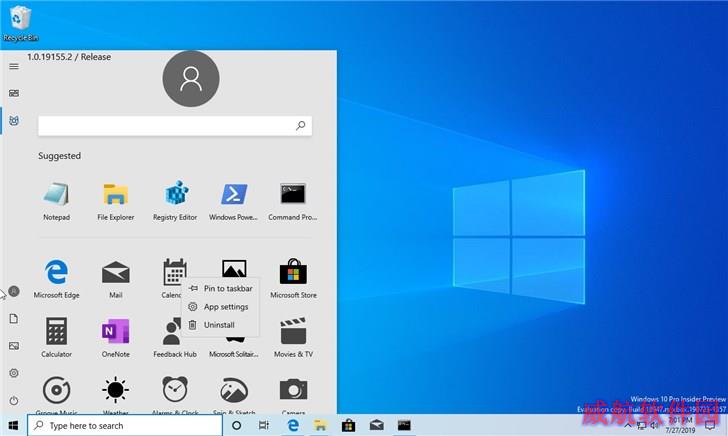This screenshot has height=436, width=728.
Task: Click the magnifier in Start search box
Action: click(300, 125)
